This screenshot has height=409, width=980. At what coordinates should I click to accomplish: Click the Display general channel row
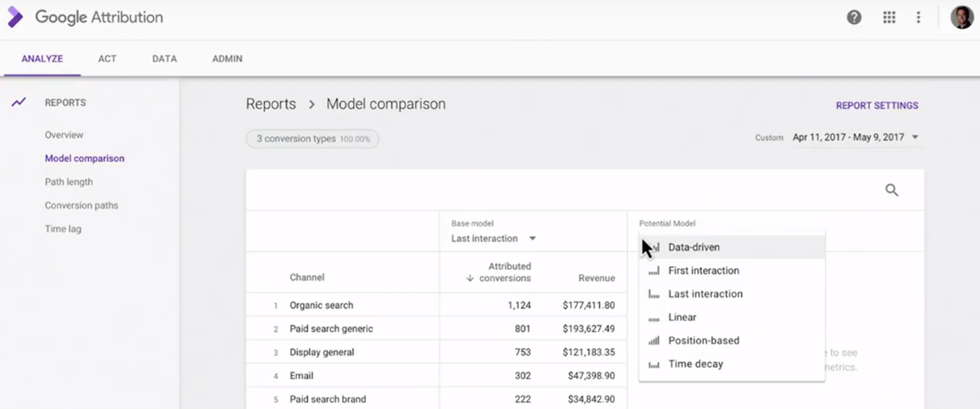point(321,353)
